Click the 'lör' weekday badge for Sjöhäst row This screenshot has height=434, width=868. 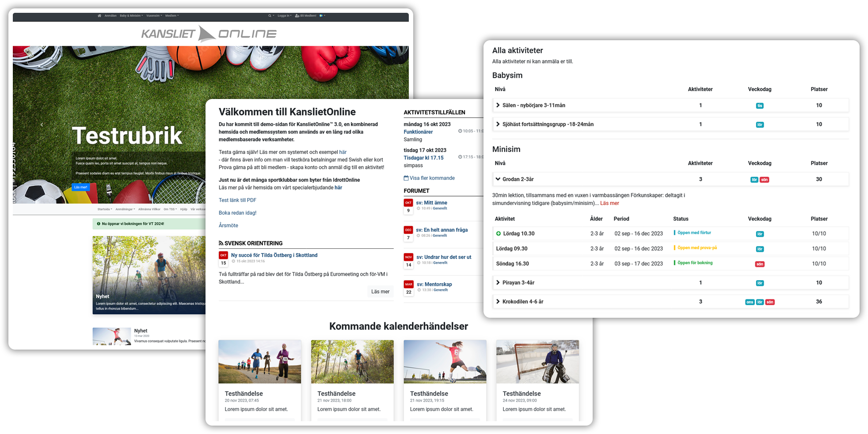(x=760, y=125)
